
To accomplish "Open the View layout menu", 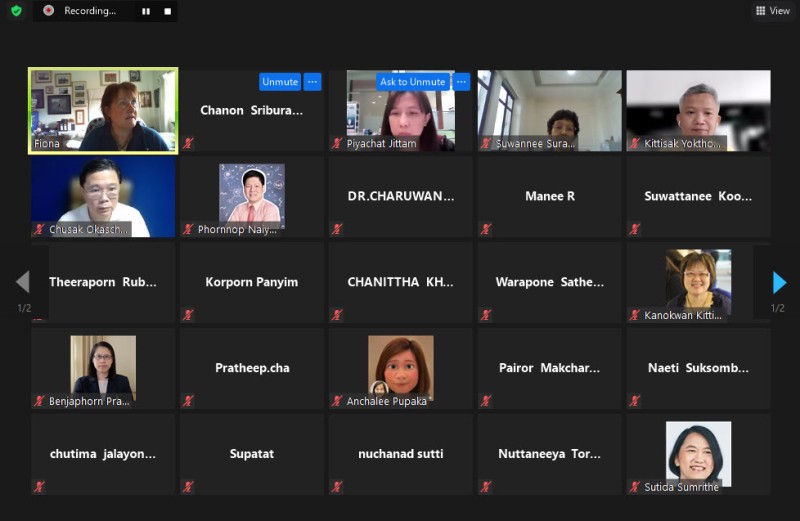I will [x=773, y=11].
